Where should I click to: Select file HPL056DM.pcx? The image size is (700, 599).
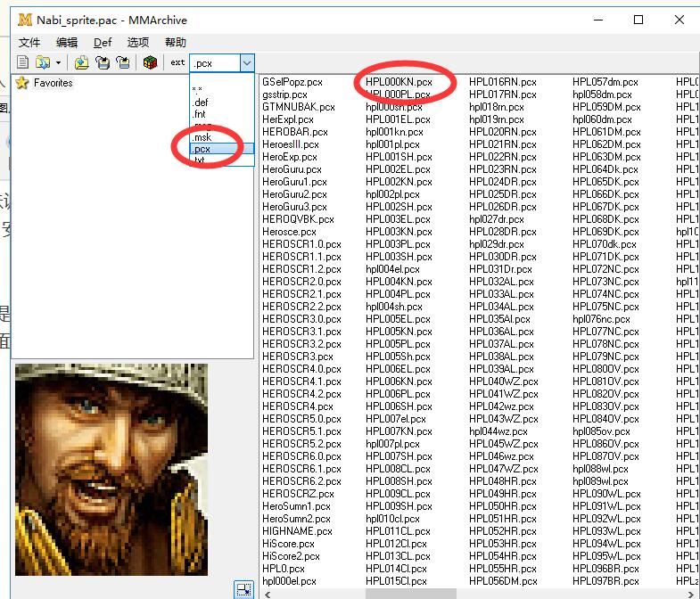tap(503, 581)
